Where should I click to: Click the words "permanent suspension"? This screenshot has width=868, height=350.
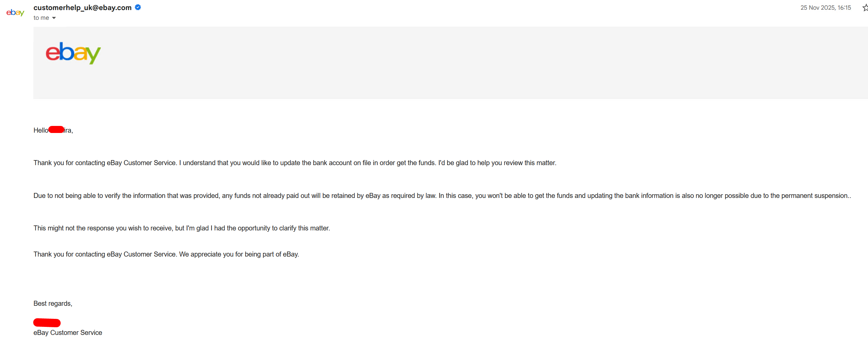[814, 195]
